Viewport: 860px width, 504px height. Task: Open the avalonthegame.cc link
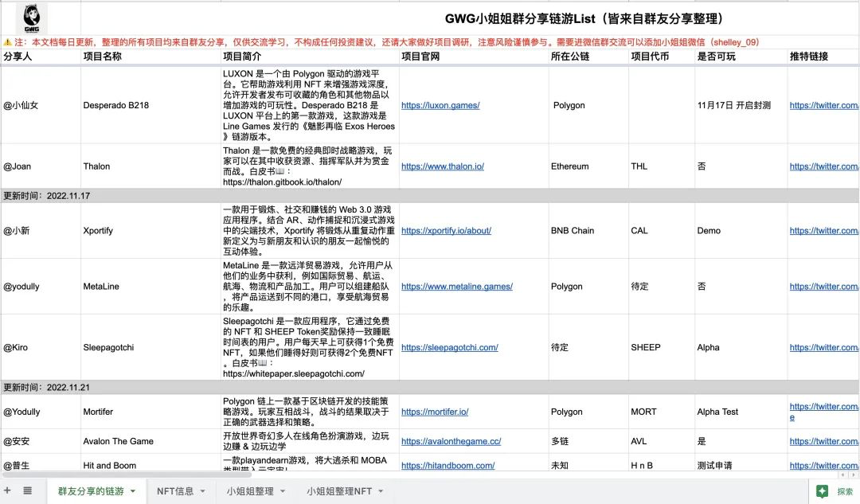(x=451, y=441)
